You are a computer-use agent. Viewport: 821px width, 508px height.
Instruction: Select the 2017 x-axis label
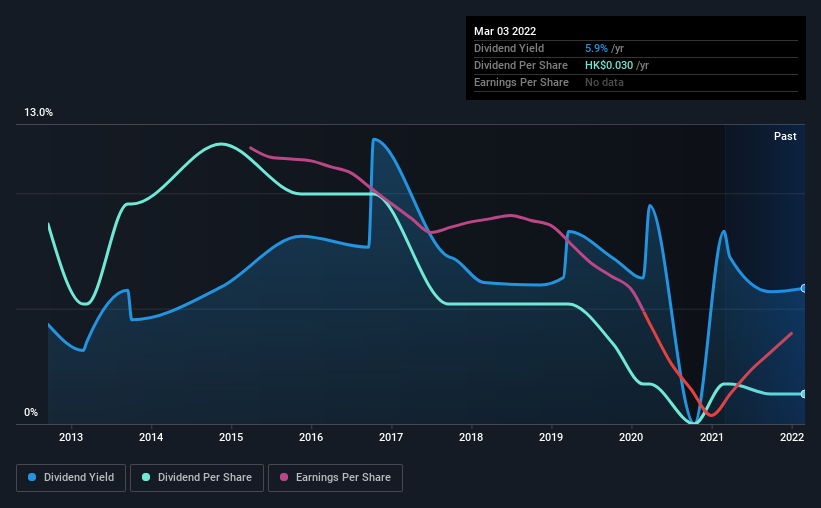(391, 437)
